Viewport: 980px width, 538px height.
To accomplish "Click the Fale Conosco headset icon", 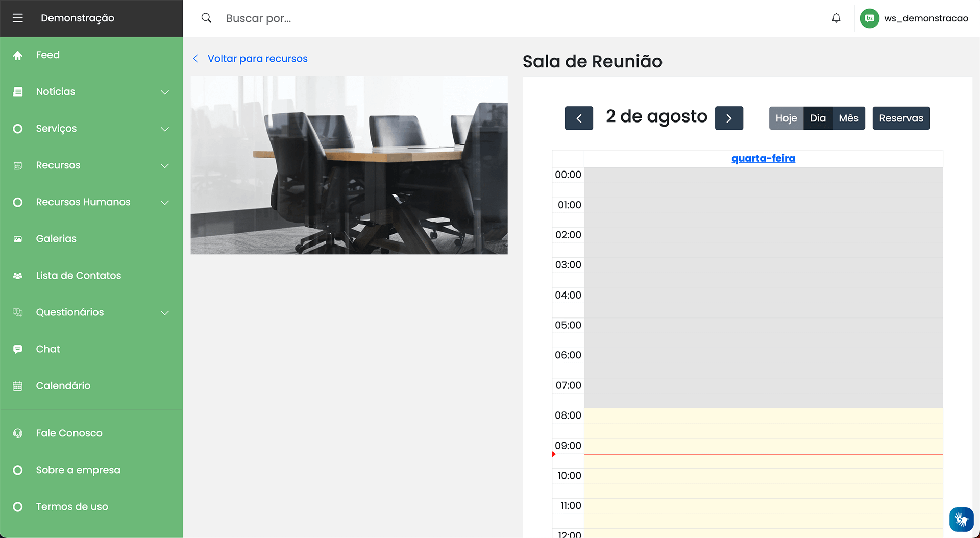I will click(x=18, y=433).
